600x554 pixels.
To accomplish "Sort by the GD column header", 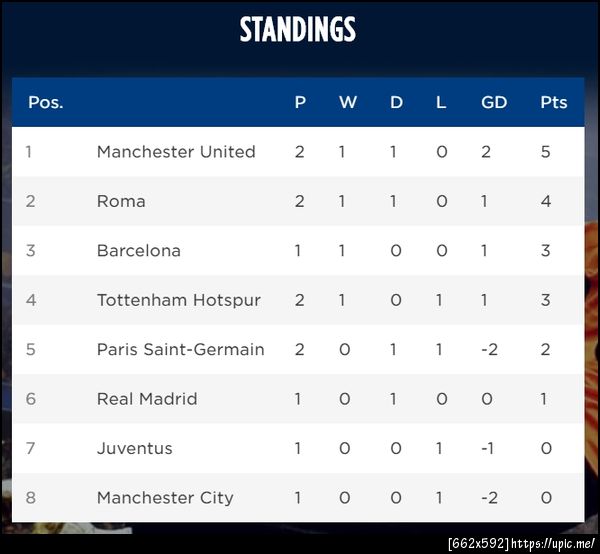I will click(x=494, y=102).
